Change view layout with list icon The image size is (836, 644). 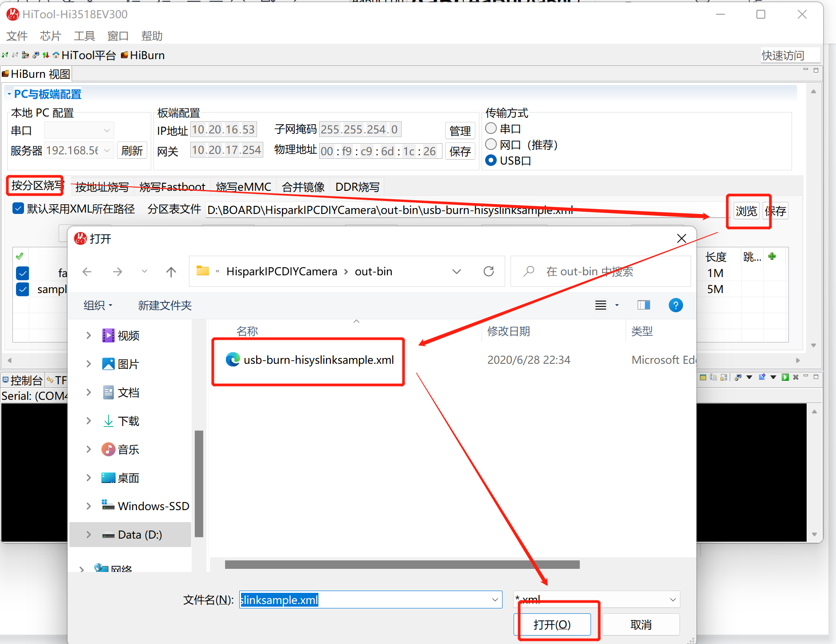(x=601, y=305)
